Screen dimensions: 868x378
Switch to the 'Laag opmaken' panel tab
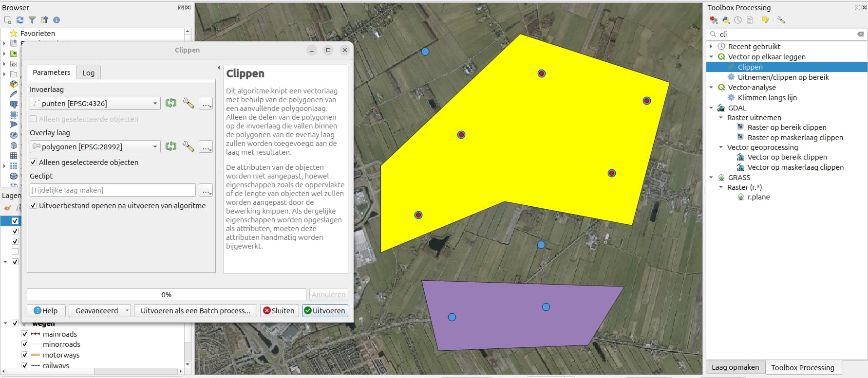(x=735, y=367)
